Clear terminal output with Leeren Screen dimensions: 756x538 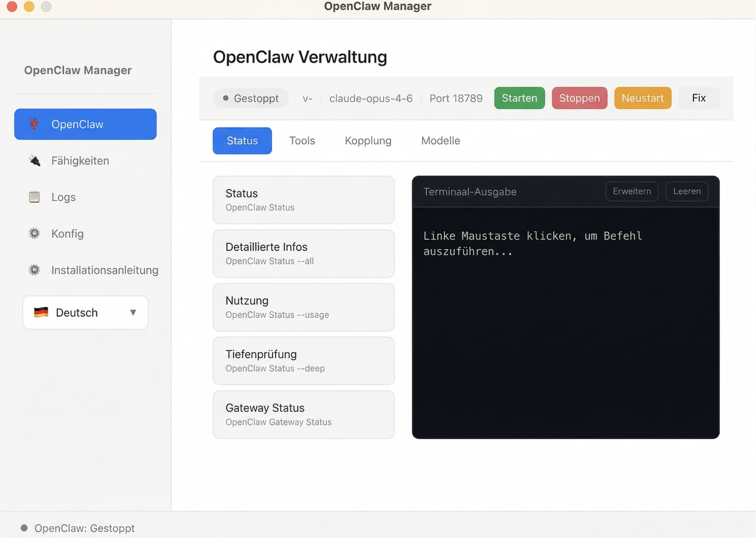(687, 191)
